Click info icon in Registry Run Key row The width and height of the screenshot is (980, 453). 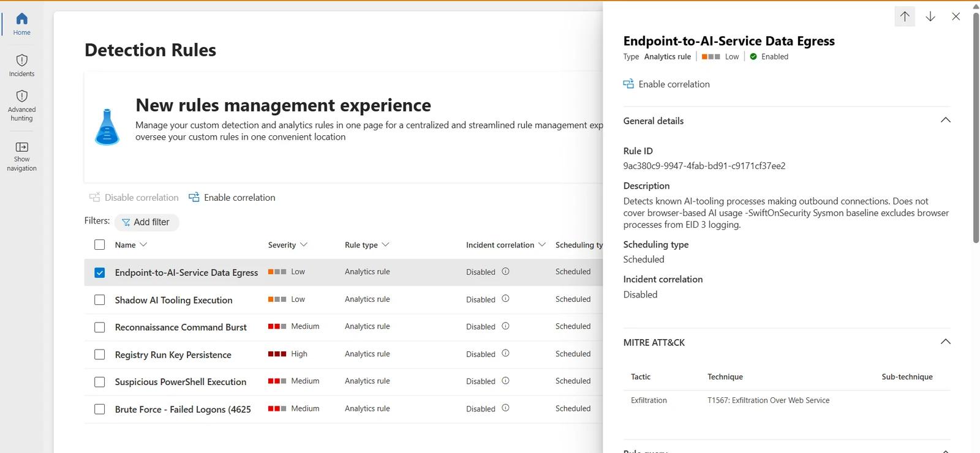coord(505,353)
